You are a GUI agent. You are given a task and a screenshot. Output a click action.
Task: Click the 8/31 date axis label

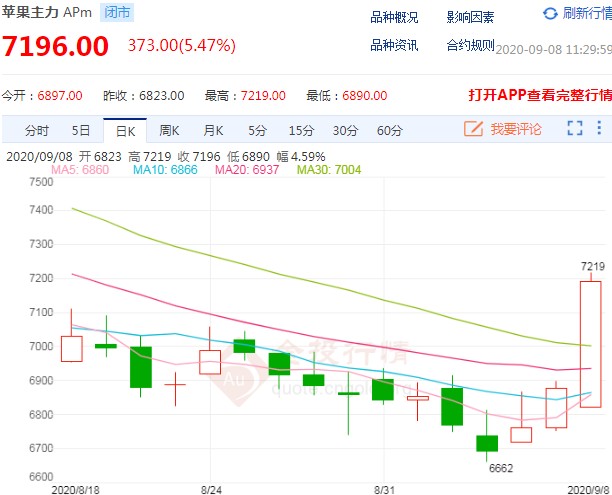(384, 490)
